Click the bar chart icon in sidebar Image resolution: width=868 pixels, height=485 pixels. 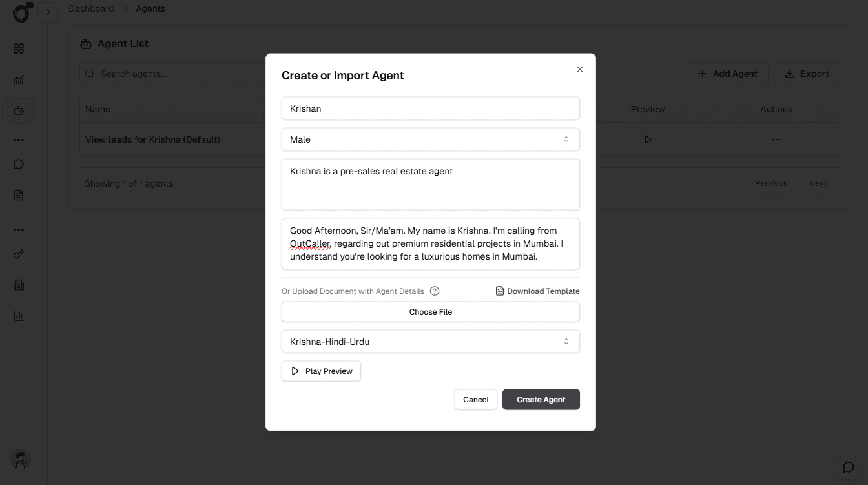(19, 316)
